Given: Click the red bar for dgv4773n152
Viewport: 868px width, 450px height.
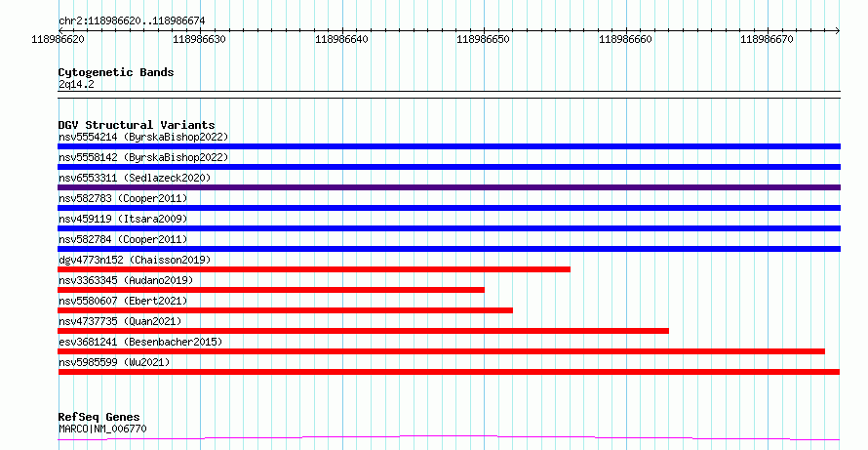Looking at the screenshot, I should click(x=314, y=269).
